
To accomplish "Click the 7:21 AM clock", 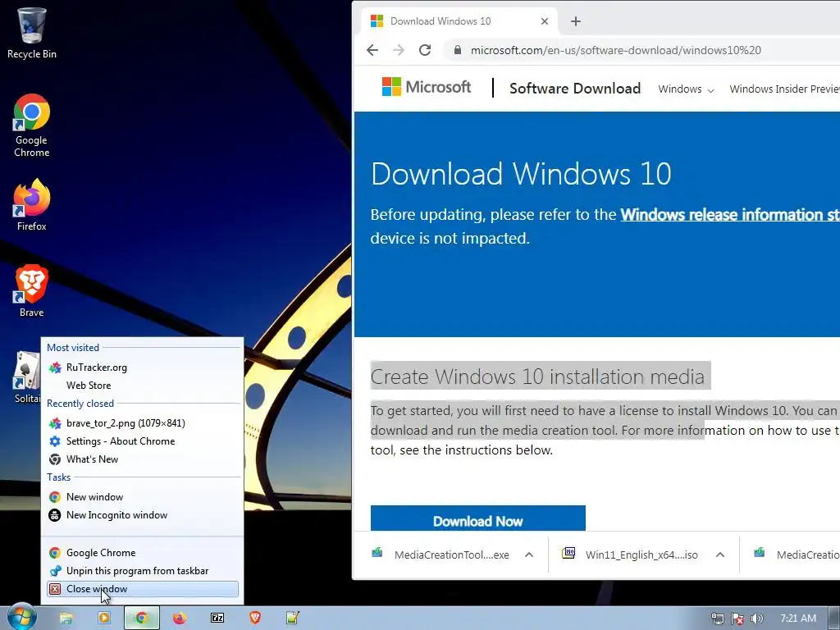I will coord(798,619).
